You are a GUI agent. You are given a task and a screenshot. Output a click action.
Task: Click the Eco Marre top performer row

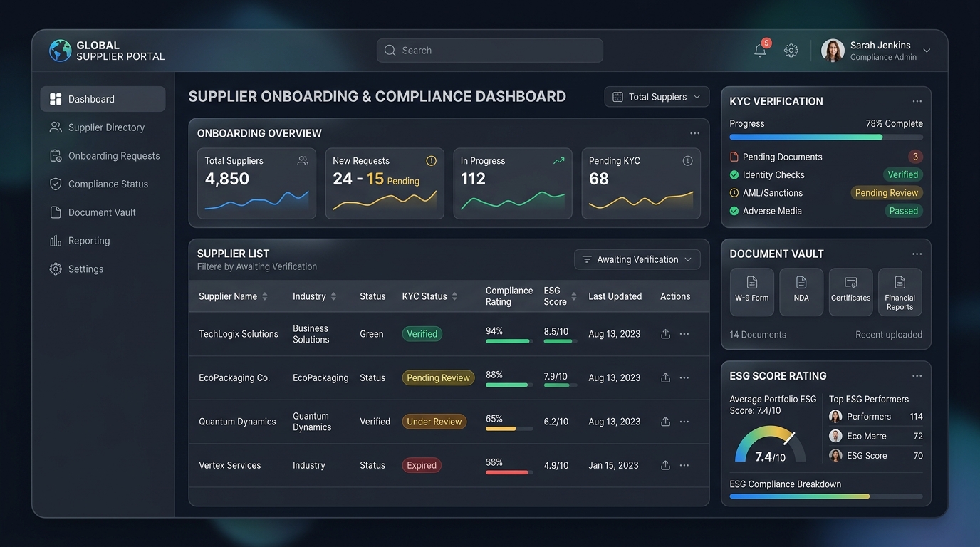pyautogui.click(x=875, y=436)
